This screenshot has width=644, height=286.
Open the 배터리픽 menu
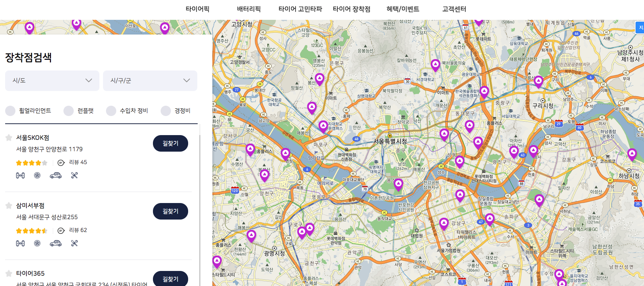249,9
